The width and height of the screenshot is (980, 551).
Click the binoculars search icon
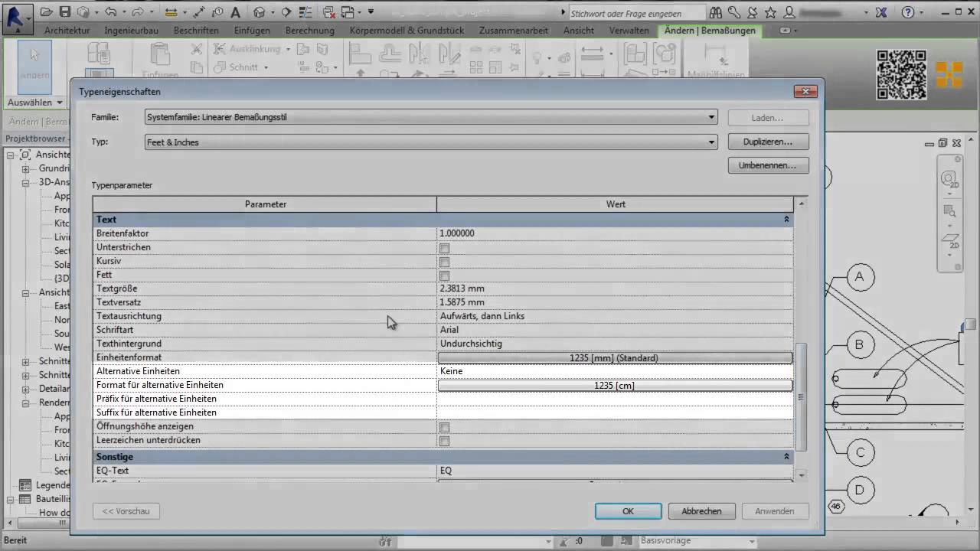coord(716,12)
